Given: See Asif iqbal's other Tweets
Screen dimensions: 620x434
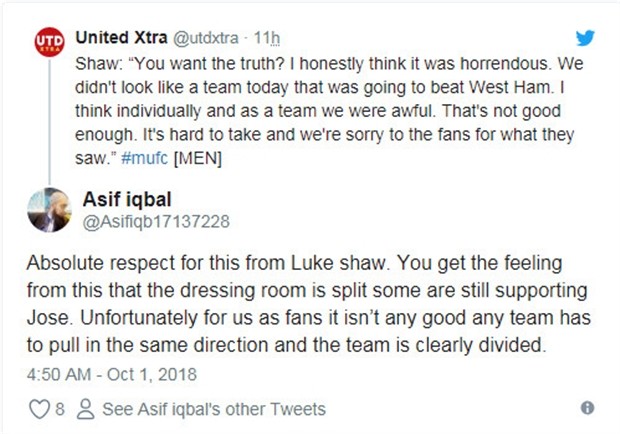Looking at the screenshot, I should click(x=214, y=409).
